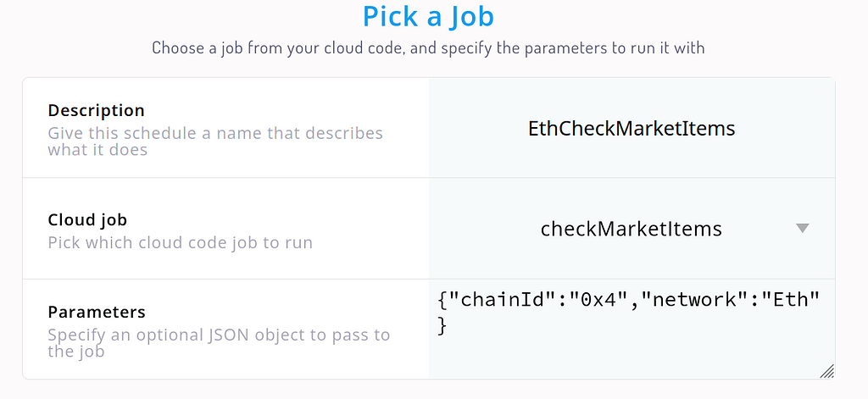Select the checkMarketItems value text
Image resolution: width=868 pixels, height=399 pixels.
pos(631,229)
